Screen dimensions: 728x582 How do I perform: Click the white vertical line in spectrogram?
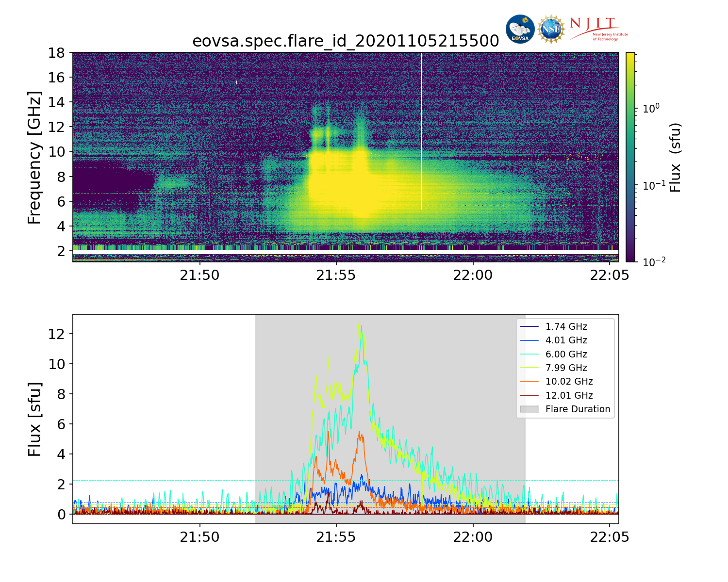click(x=421, y=145)
